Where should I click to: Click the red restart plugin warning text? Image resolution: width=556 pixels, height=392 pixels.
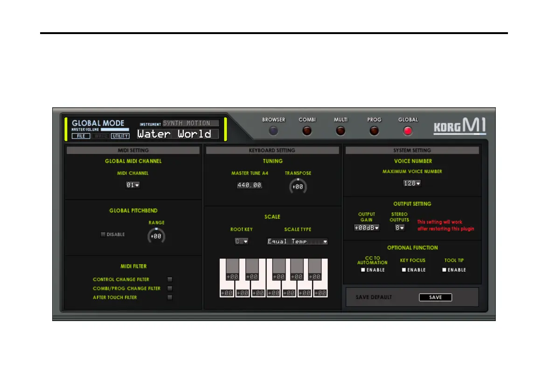tap(446, 225)
